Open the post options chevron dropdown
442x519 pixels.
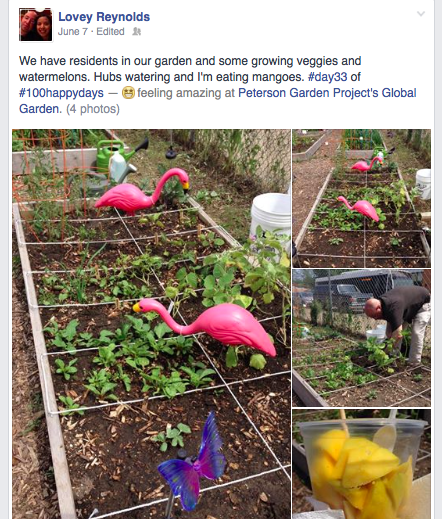tap(421, 14)
